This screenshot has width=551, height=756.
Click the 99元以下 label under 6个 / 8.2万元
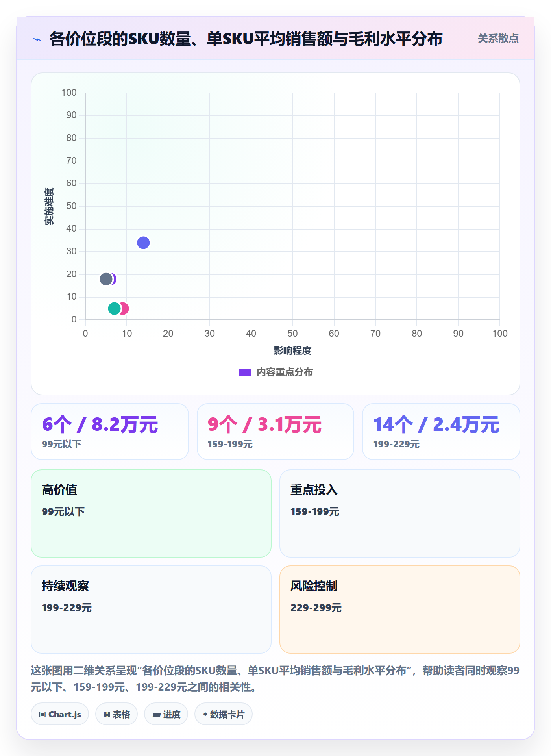[x=62, y=445]
